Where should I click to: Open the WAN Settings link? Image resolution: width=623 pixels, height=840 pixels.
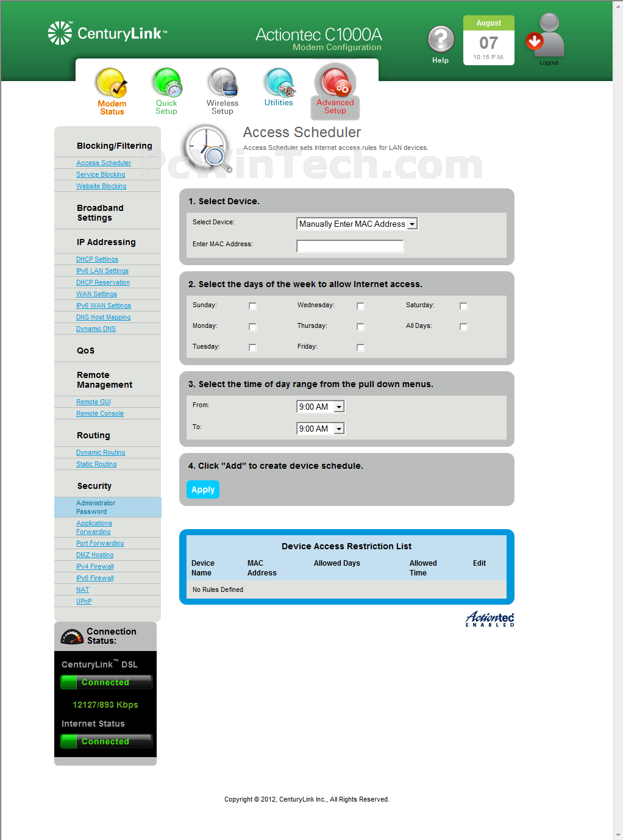click(x=96, y=294)
